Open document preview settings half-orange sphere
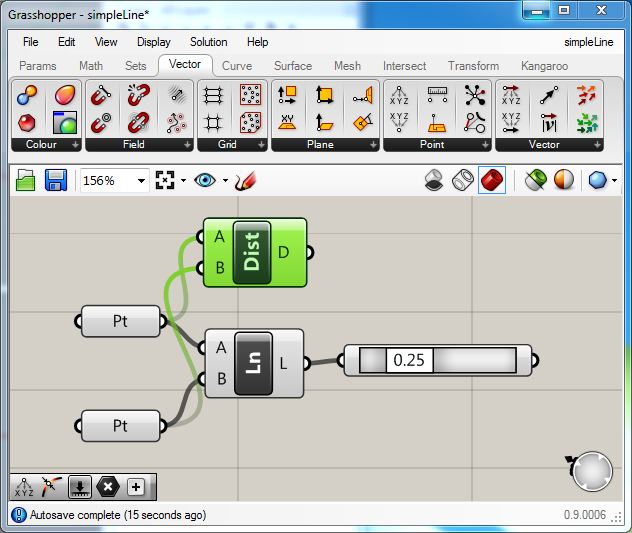Viewport: 632px width, 533px height. pos(563,180)
